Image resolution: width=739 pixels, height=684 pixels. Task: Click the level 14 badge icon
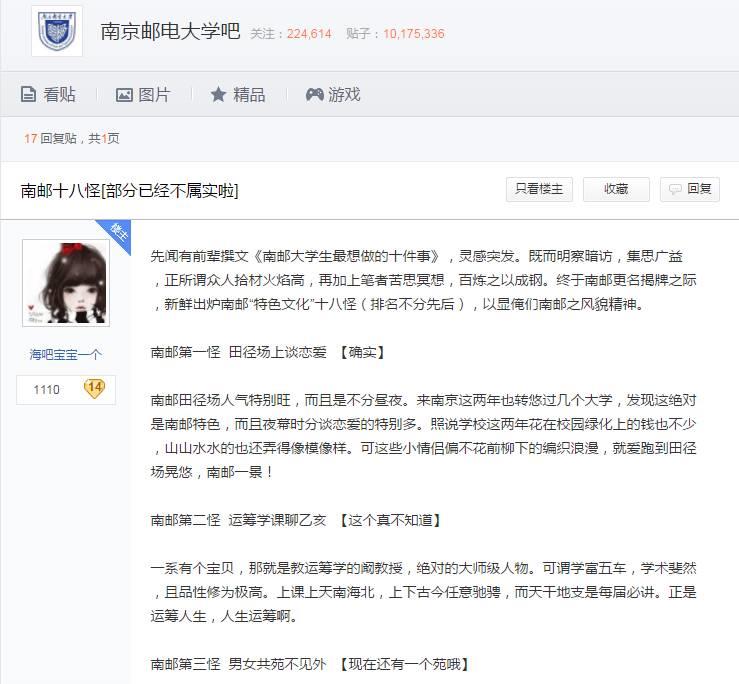point(94,388)
